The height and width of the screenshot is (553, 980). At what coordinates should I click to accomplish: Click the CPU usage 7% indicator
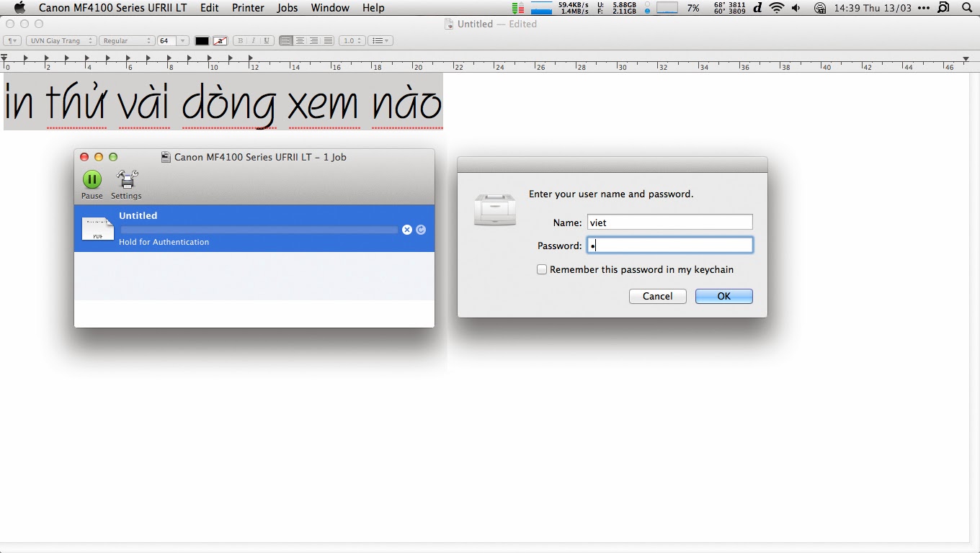point(693,8)
